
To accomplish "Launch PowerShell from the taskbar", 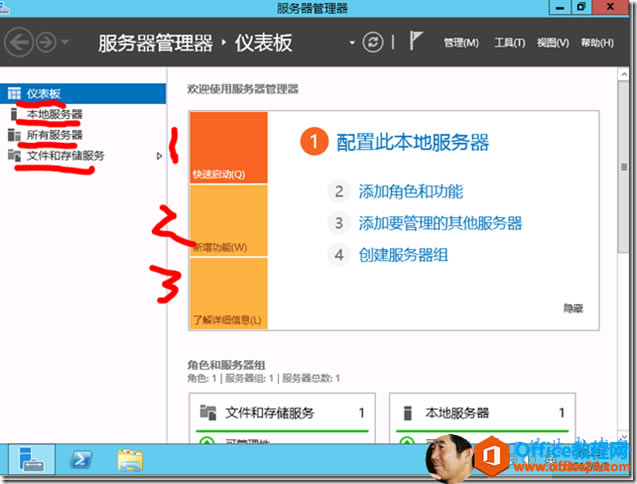I will coord(81,460).
